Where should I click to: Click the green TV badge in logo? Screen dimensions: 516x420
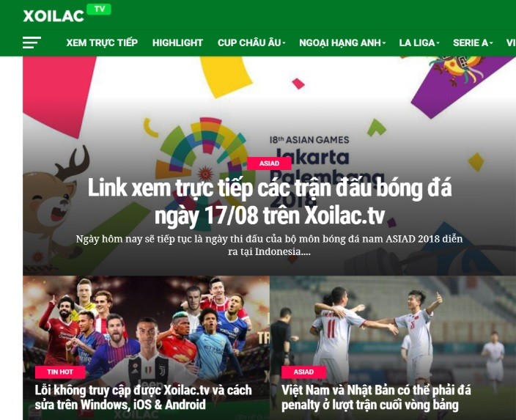99,10
